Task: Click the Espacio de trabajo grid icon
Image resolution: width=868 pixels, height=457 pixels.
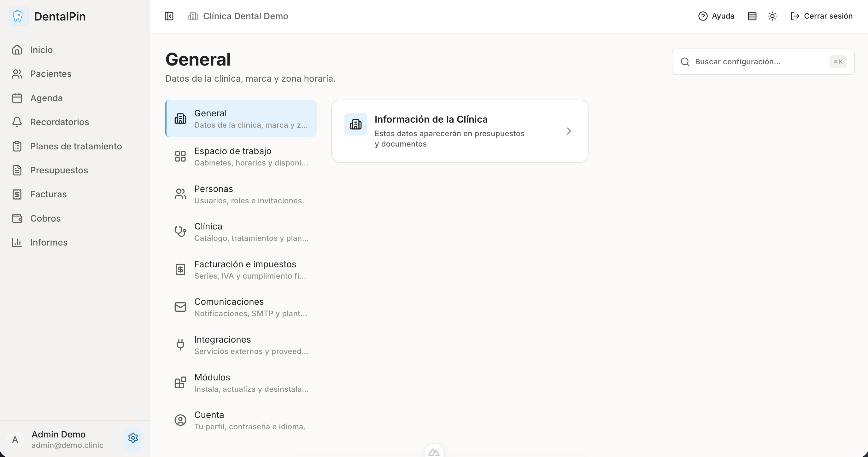Action: tap(180, 156)
